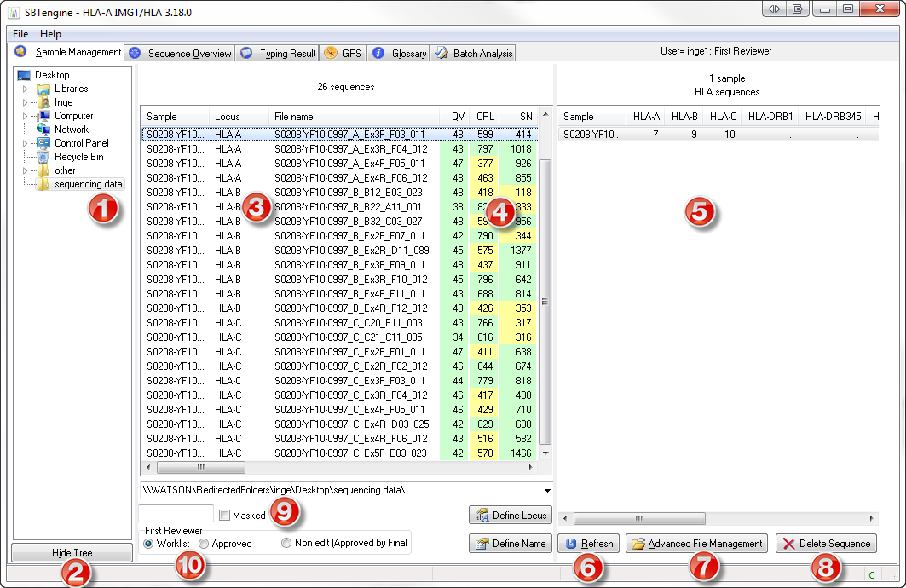
Task: Open the GPS tab
Action: (x=343, y=53)
